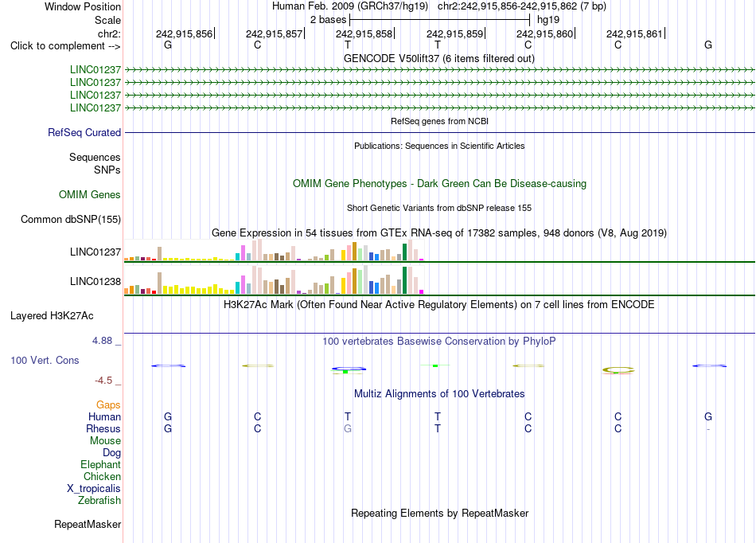
Task: Open the Common dbSNP(155) track label
Action: [70, 220]
